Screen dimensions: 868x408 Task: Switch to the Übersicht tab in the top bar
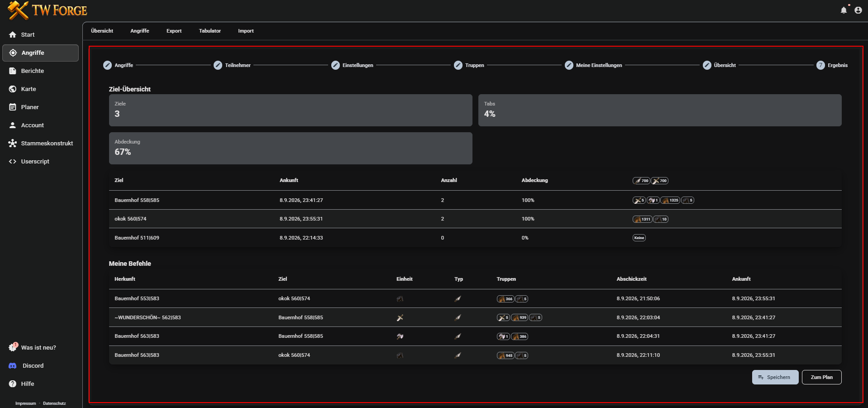tap(102, 31)
